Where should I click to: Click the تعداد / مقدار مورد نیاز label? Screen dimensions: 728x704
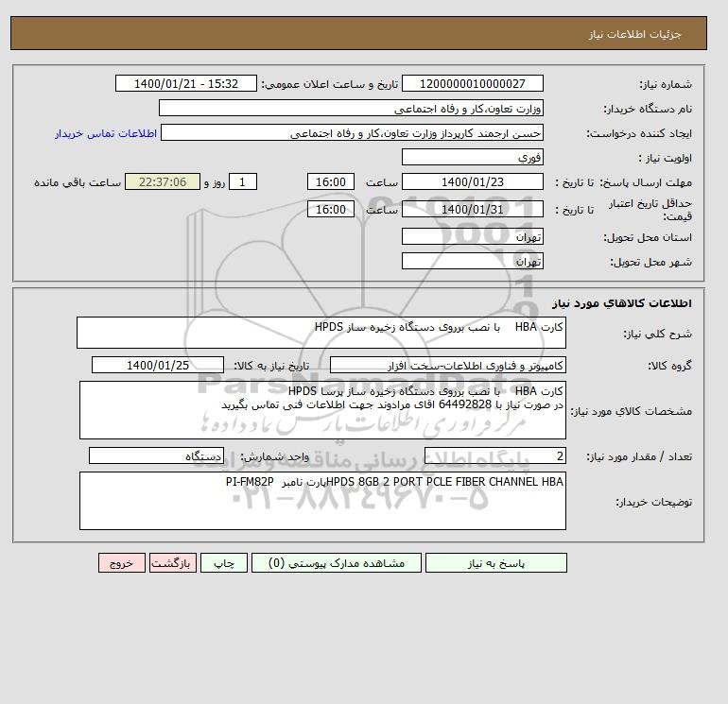click(x=639, y=456)
